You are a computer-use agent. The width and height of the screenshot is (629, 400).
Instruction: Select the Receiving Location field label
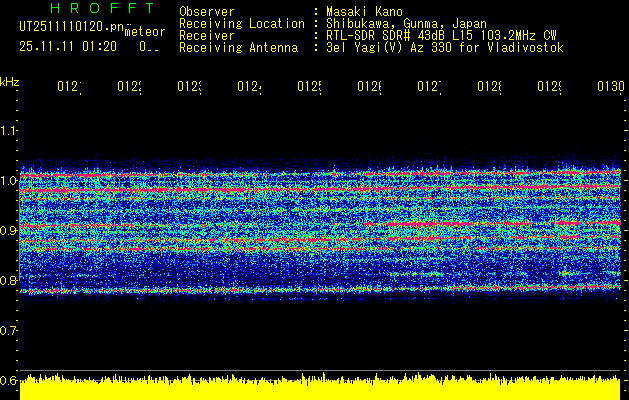tap(241, 23)
